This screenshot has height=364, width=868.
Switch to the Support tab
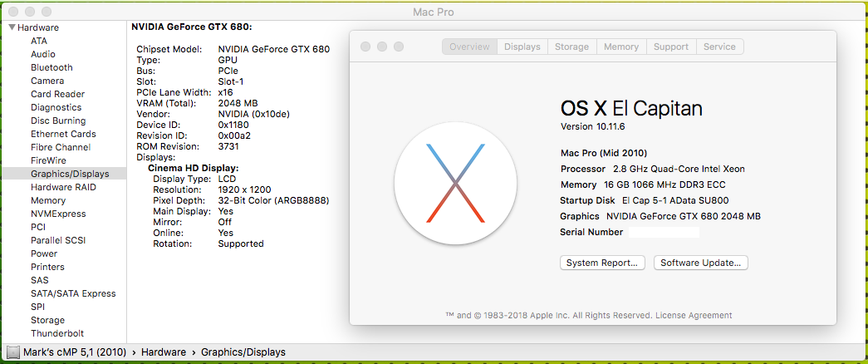pos(671,47)
